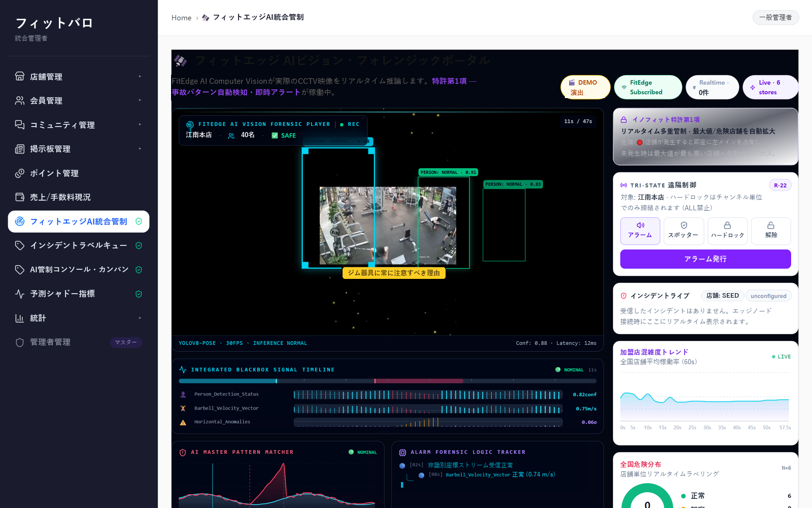Select the ハードロック control mode
This screenshot has width=812, height=508.
point(727,231)
